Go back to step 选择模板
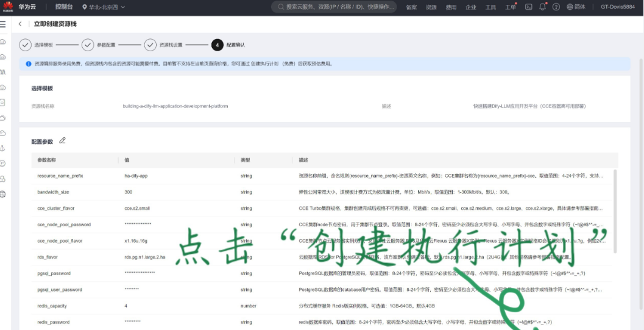644x330 pixels. click(25, 45)
